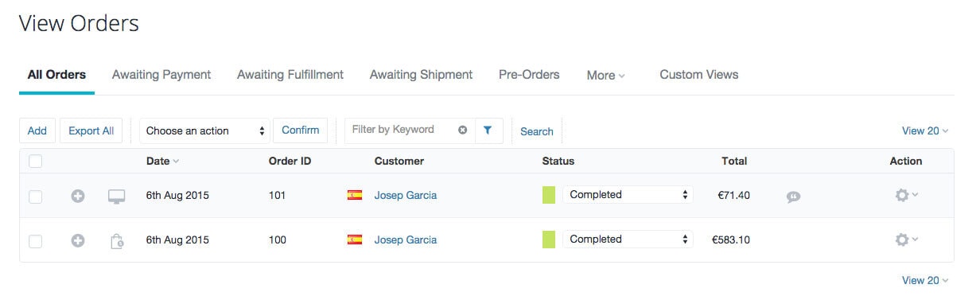Screen dimensions: 980x300
Task: Expand order 100 details plus icon
Action: [x=78, y=240]
